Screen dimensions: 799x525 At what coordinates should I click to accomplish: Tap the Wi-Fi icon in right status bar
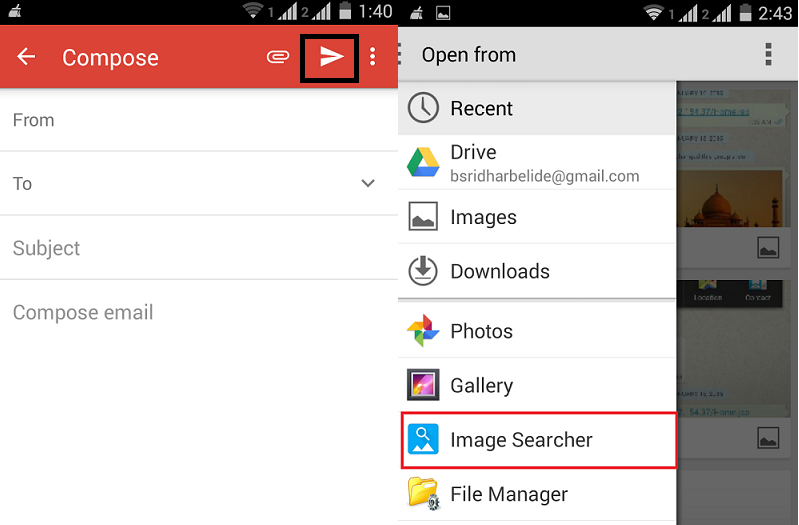654,12
